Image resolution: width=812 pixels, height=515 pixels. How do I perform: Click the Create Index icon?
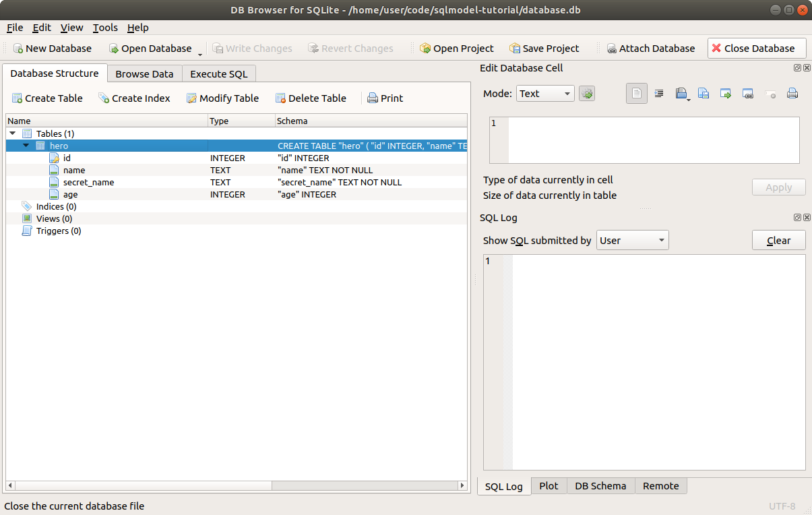coord(104,98)
